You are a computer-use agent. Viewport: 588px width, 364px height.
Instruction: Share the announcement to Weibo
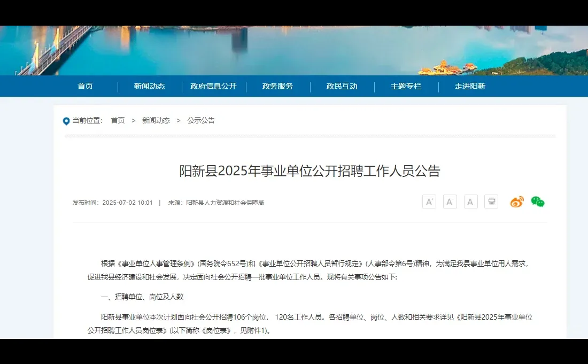tap(516, 202)
